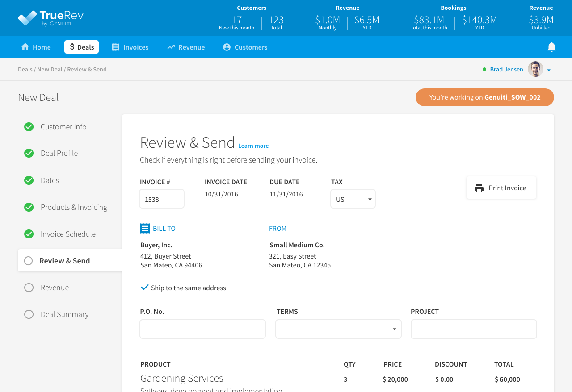Open the Terms dropdown
This screenshot has width=572, height=392.
click(338, 329)
